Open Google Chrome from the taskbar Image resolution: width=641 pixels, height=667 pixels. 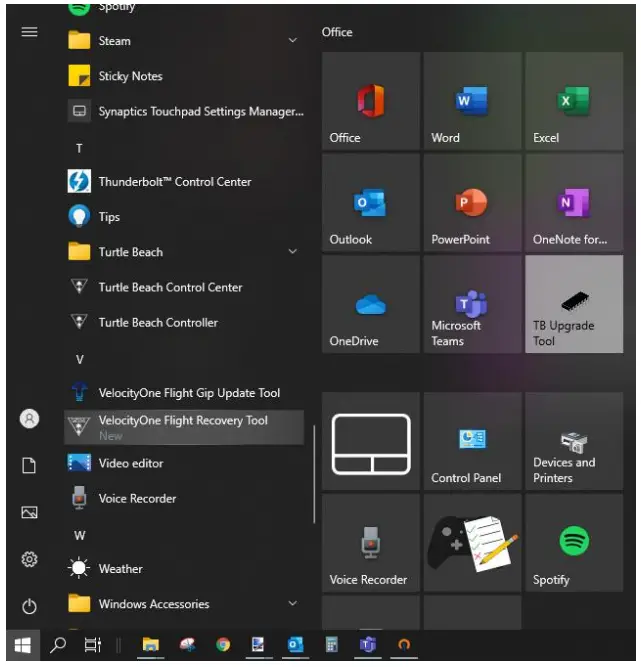pyautogui.click(x=223, y=646)
